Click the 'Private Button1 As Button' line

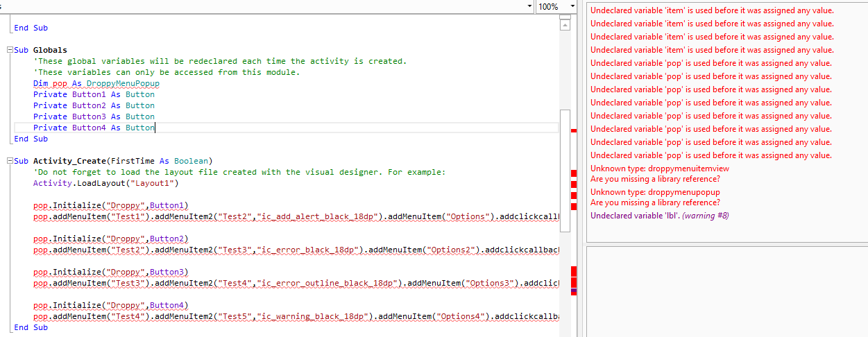pyautogui.click(x=94, y=94)
